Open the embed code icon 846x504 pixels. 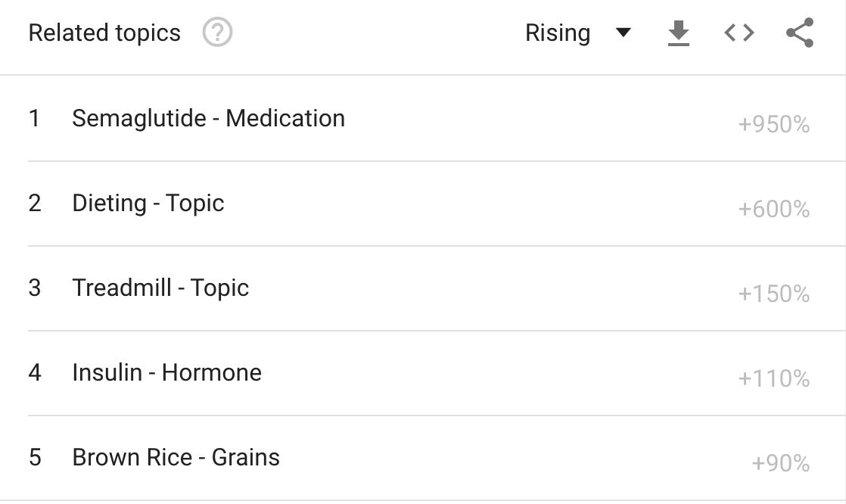(x=739, y=33)
